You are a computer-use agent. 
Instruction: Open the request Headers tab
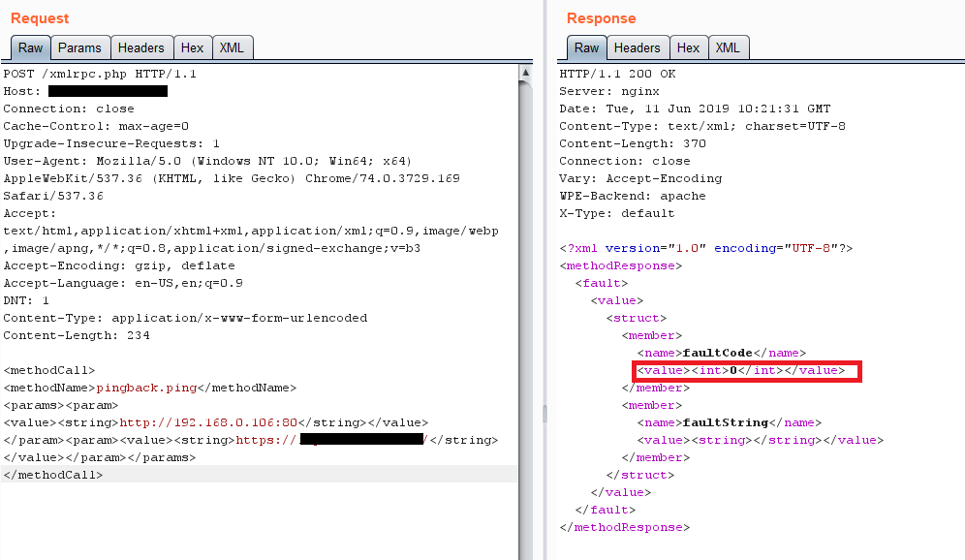point(140,47)
